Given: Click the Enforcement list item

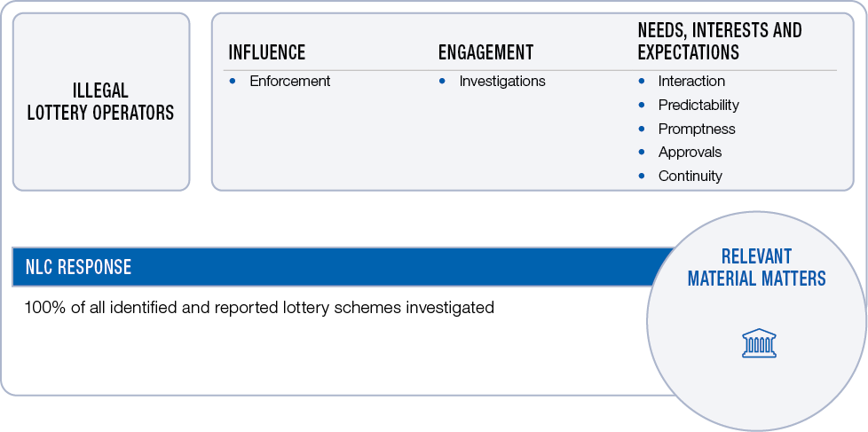Looking at the screenshot, I should click(x=289, y=81).
